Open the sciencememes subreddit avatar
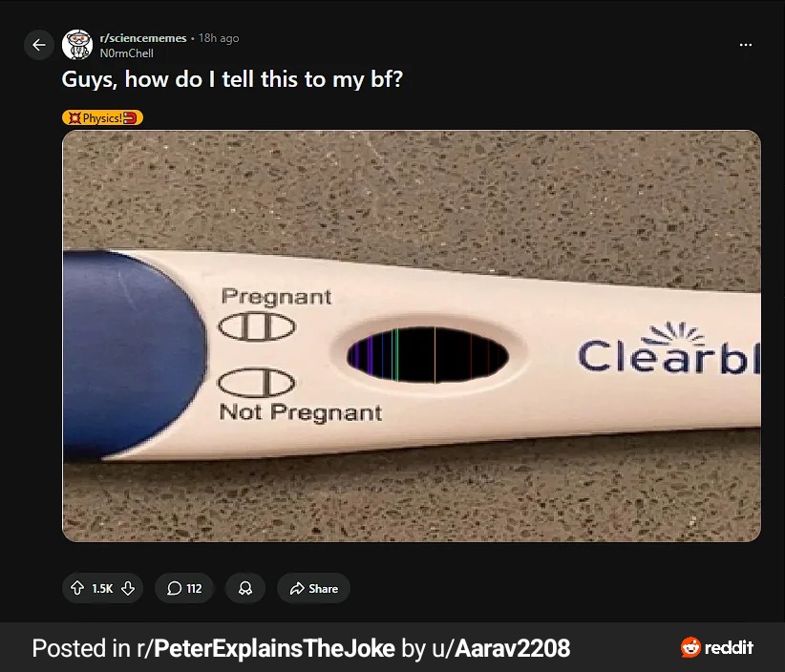 coord(77,45)
